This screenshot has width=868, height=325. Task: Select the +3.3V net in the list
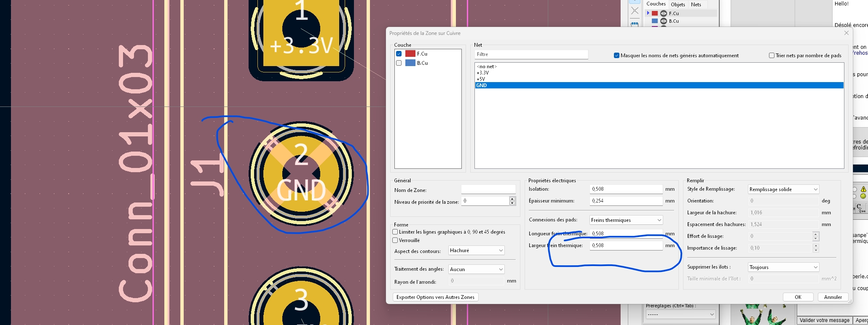click(659, 73)
